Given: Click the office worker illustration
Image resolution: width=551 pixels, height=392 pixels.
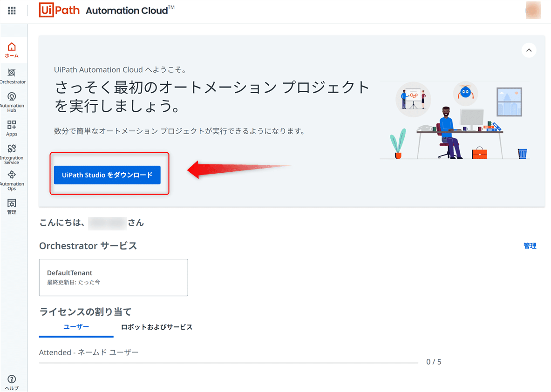Looking at the screenshot, I should pyautogui.click(x=455, y=121).
